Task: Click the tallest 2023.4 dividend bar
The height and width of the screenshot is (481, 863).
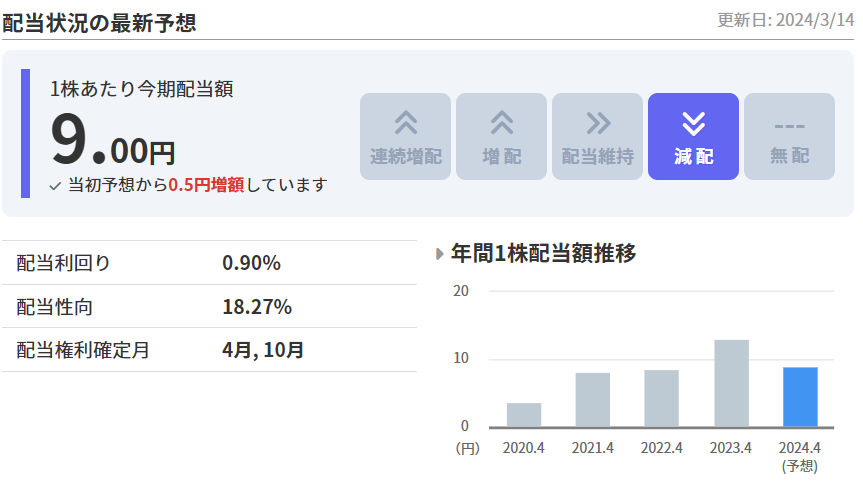Action: pyautogui.click(x=731, y=384)
